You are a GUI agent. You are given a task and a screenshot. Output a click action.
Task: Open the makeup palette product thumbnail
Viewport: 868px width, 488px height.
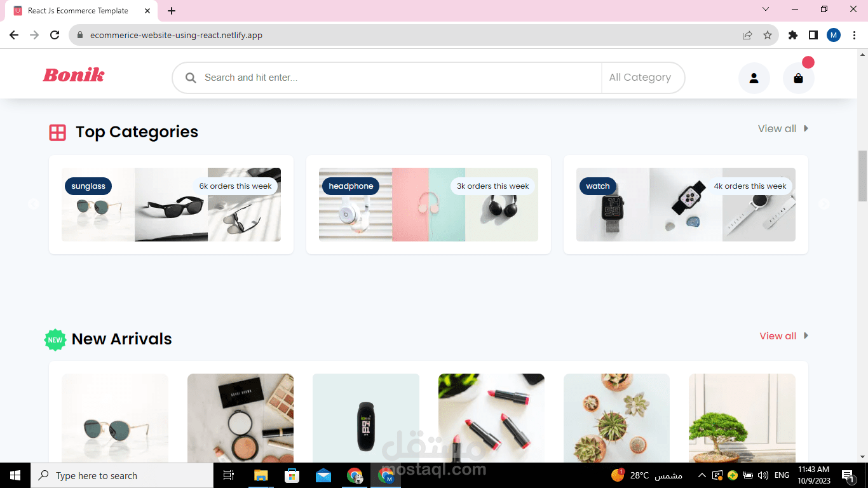click(x=240, y=418)
